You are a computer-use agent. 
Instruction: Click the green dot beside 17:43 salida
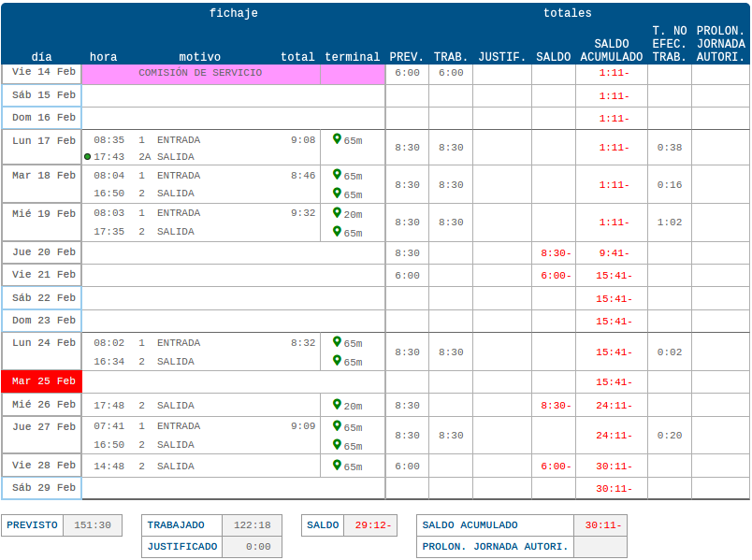pyautogui.click(x=87, y=157)
